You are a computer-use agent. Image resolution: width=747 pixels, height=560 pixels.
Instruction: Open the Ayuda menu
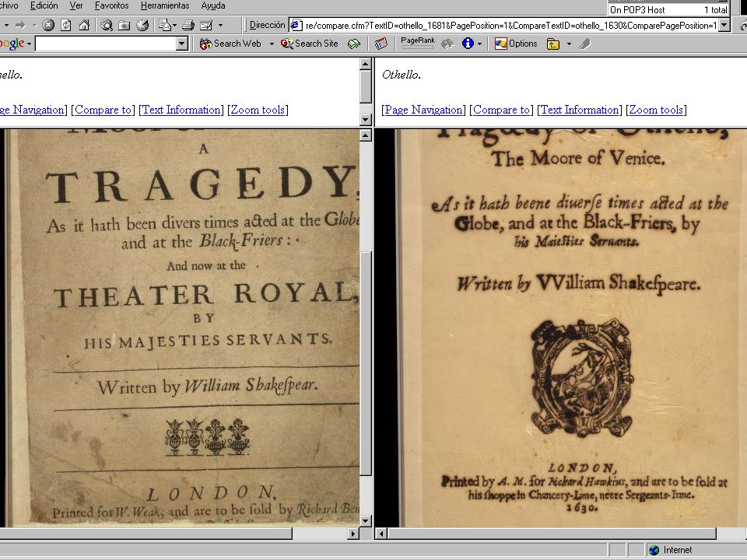point(213,5)
